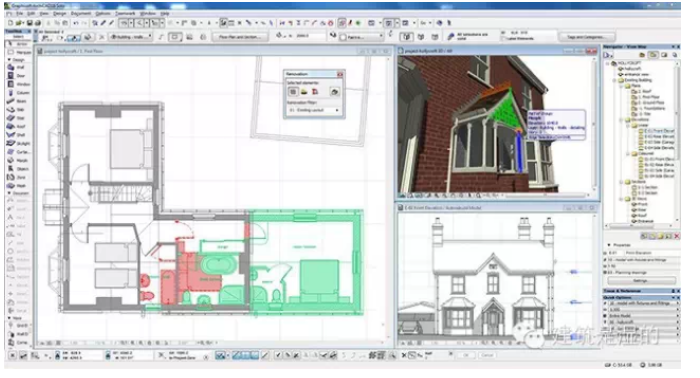Collapse the Sections folder in Navigator tree
Screen dimensions: 700x378
click(621, 182)
